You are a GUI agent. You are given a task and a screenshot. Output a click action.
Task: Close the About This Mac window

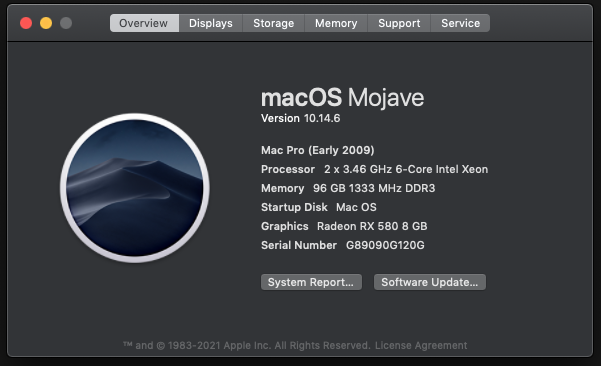coord(26,23)
